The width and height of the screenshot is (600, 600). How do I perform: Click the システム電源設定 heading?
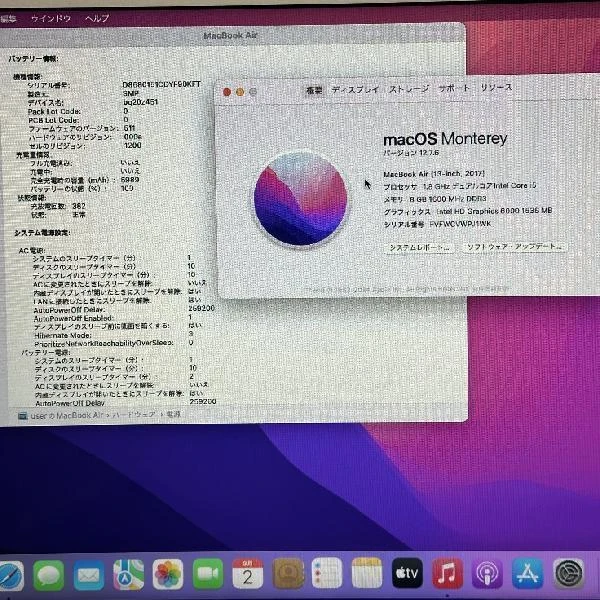click(x=42, y=232)
